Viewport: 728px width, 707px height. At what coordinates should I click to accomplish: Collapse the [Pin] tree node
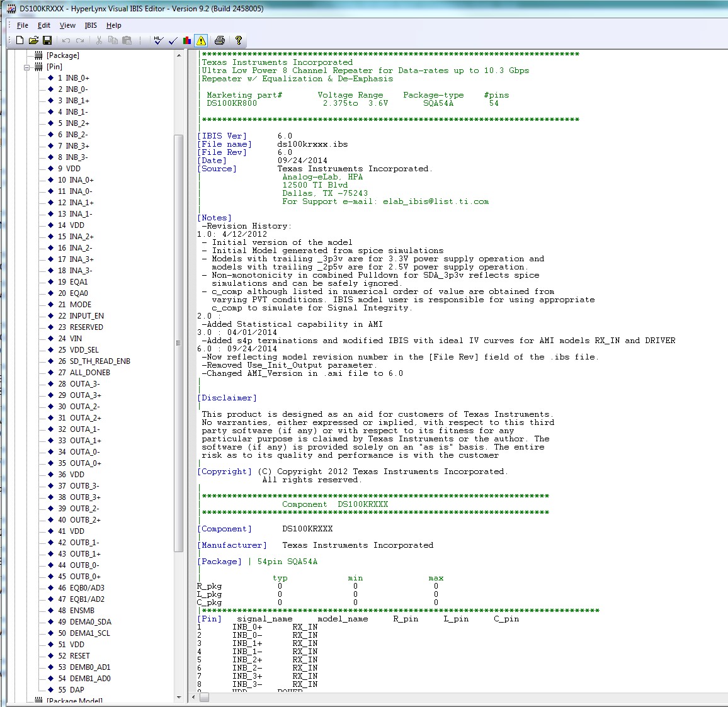[26, 67]
